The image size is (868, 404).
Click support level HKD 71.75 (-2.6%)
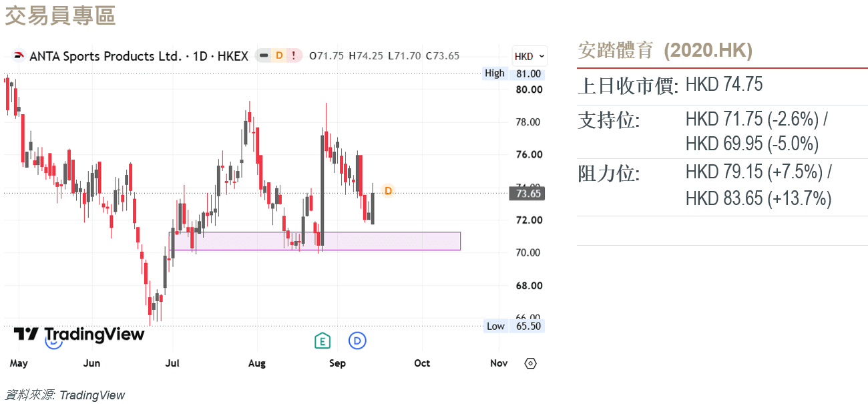(x=752, y=119)
